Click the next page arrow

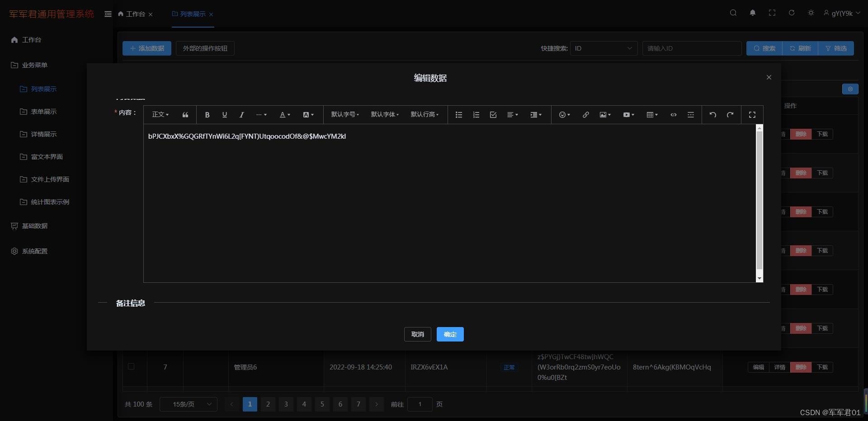(x=377, y=404)
